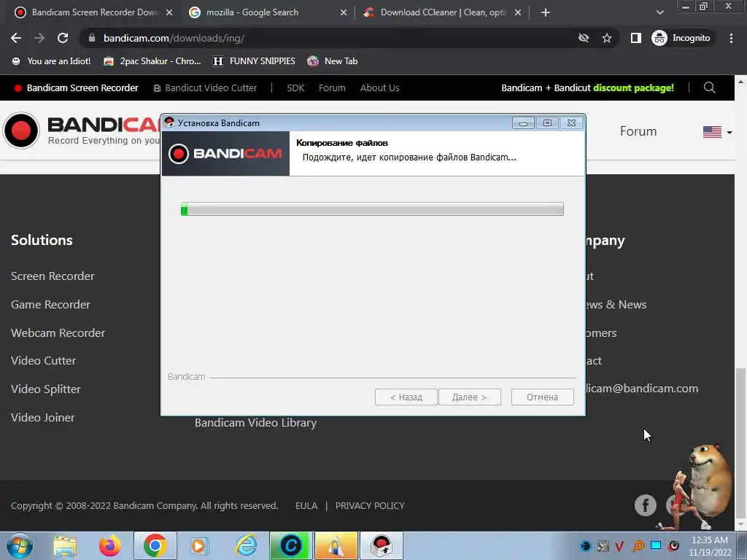The height and width of the screenshot is (560, 747).
Task: Click red V tray icon
Action: pos(619,545)
